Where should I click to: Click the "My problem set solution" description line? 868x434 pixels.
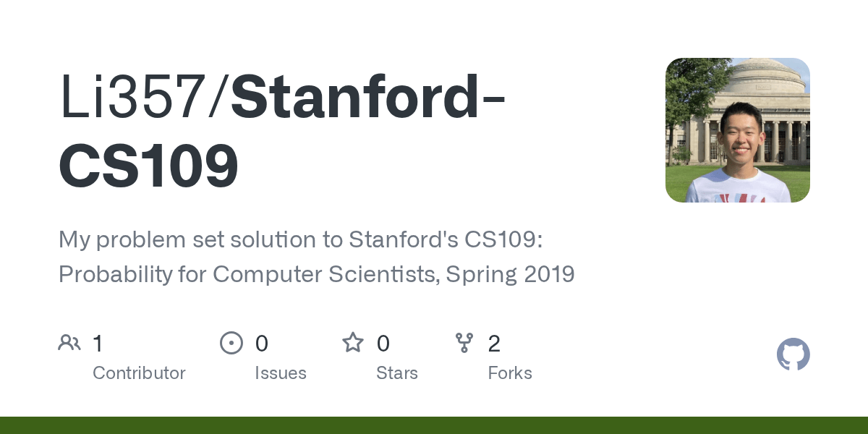pyautogui.click(x=300, y=239)
